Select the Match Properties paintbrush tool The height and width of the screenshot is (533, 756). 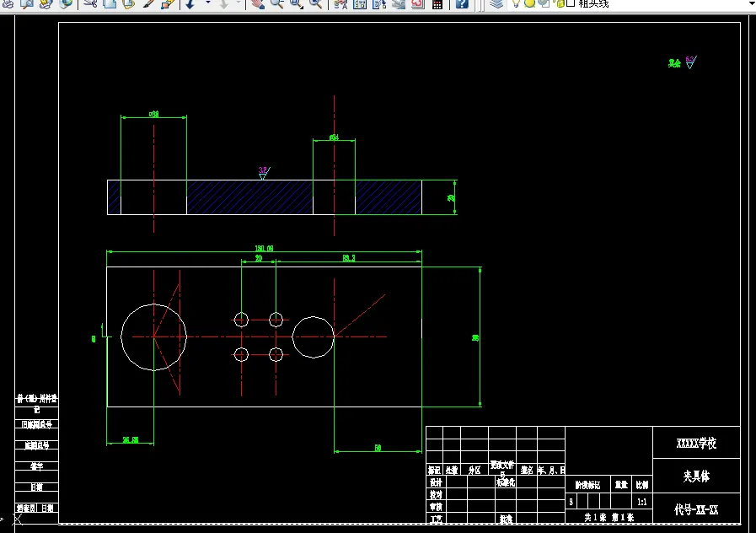point(148,4)
